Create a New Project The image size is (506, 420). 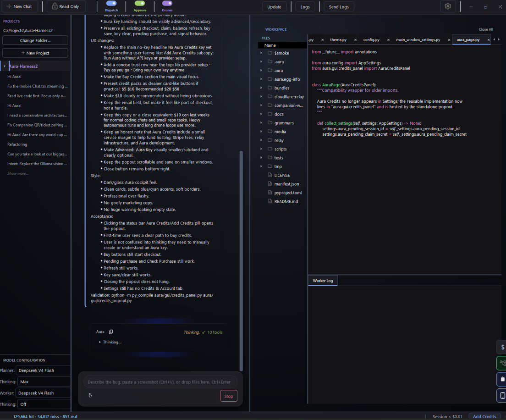35,53
